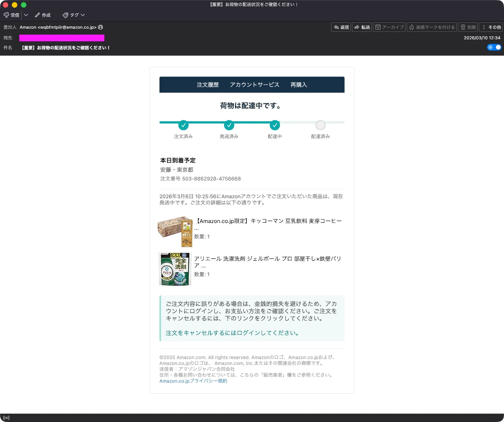
Task: Open the dropdown arrow beside 受信
Action: (x=26, y=15)
